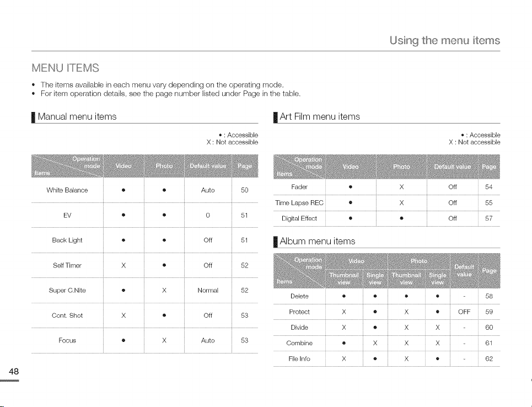Click the page number 48 in corner
532x407 pixels.
click(x=14, y=371)
